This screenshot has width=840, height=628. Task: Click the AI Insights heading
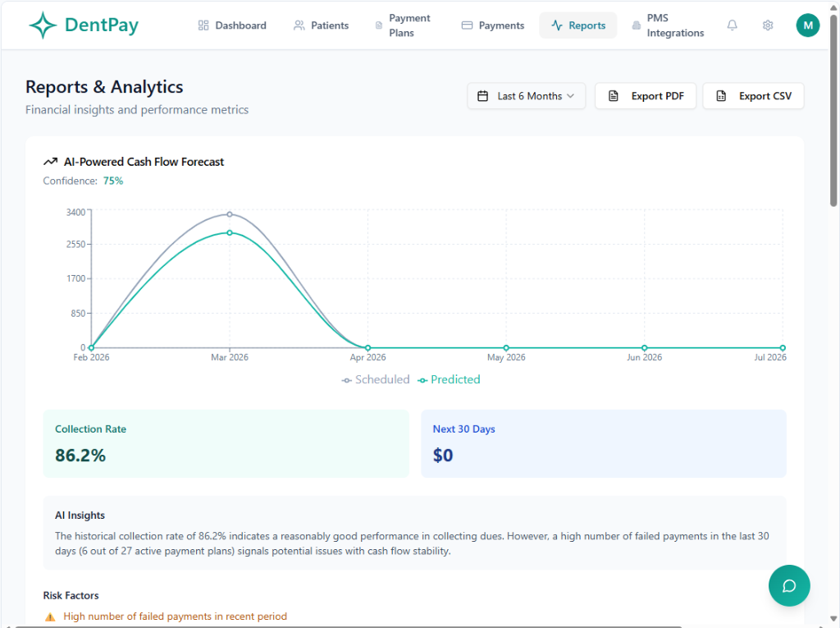80,516
